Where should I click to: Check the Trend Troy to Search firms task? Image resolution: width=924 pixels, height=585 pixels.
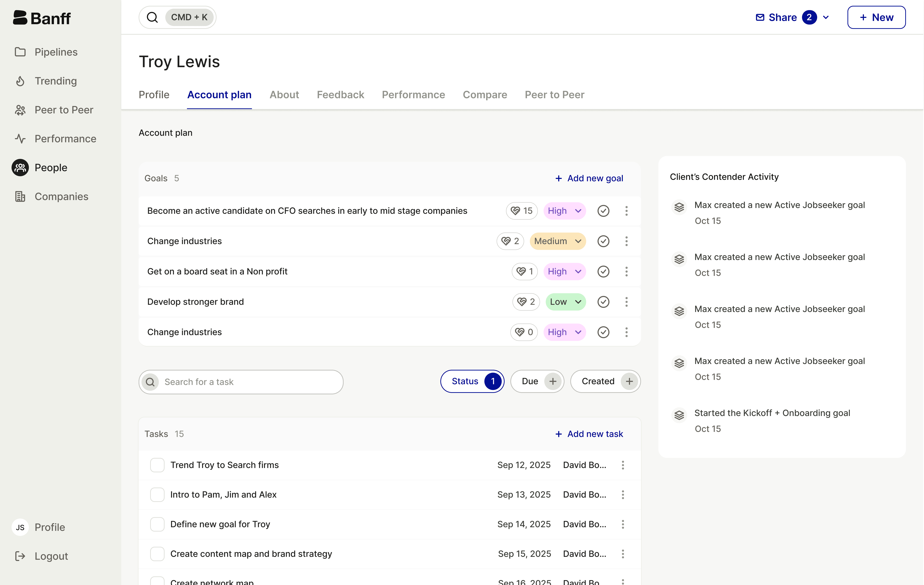coord(157,465)
